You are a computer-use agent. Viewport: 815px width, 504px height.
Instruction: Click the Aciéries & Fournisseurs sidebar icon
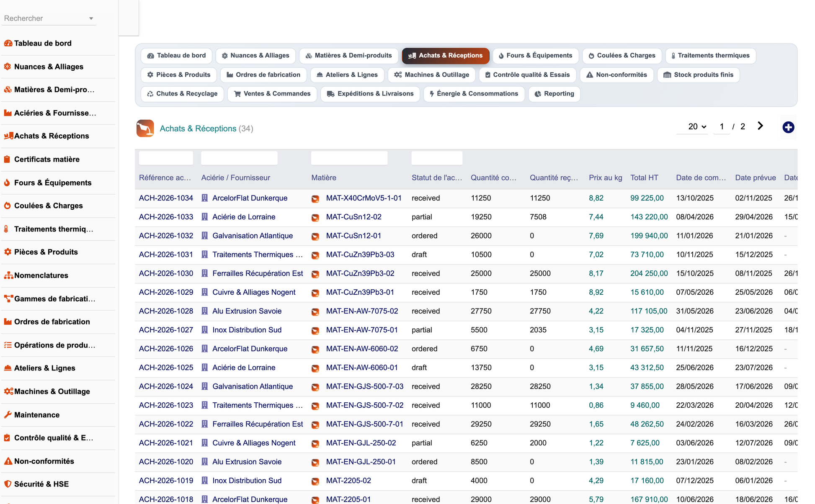8,113
